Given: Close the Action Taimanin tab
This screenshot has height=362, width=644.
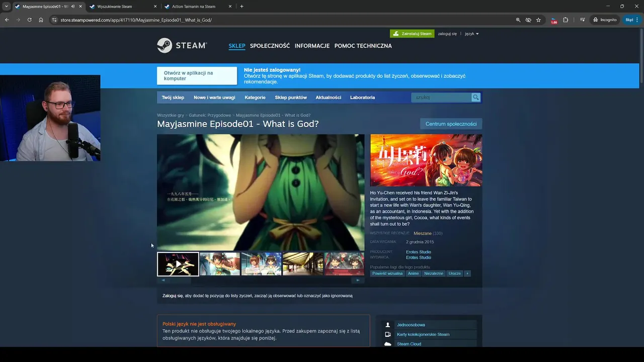Looking at the screenshot, I should tap(230, 7).
